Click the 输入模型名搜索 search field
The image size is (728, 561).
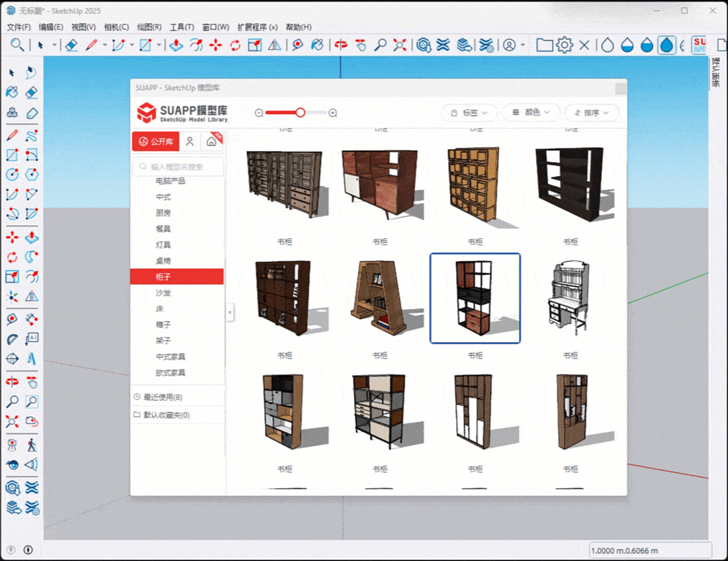(x=177, y=167)
